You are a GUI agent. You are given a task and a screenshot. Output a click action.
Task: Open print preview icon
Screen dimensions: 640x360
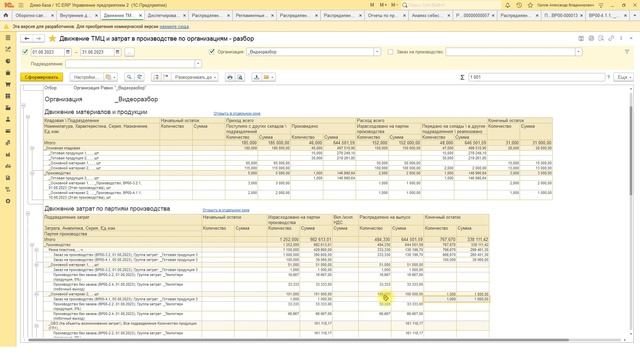click(x=240, y=77)
